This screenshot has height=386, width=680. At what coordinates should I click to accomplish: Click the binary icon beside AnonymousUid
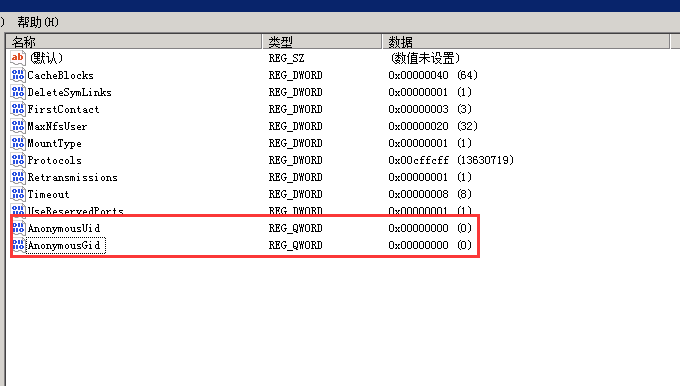click(19, 228)
